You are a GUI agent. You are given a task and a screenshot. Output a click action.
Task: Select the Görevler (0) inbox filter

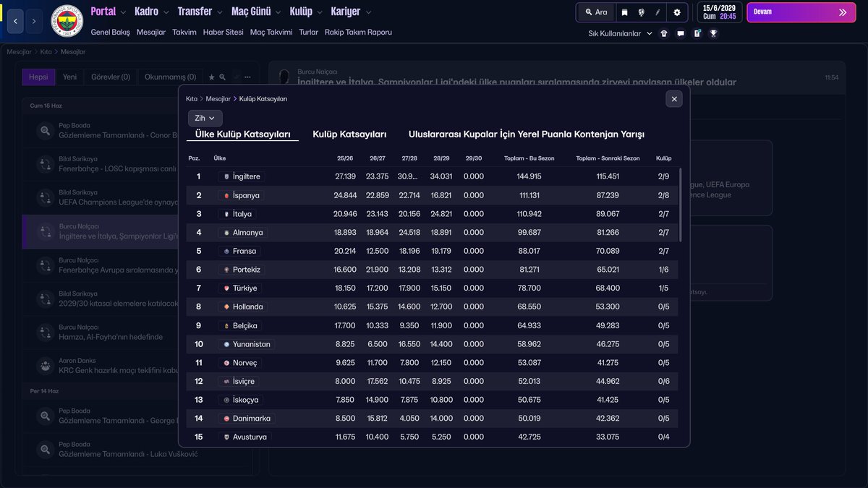[x=111, y=77]
